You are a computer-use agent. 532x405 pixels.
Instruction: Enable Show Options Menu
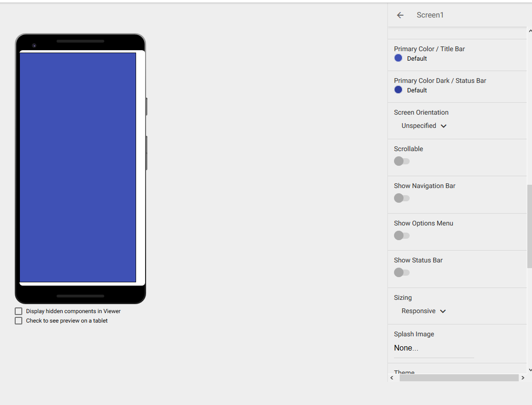click(x=402, y=235)
